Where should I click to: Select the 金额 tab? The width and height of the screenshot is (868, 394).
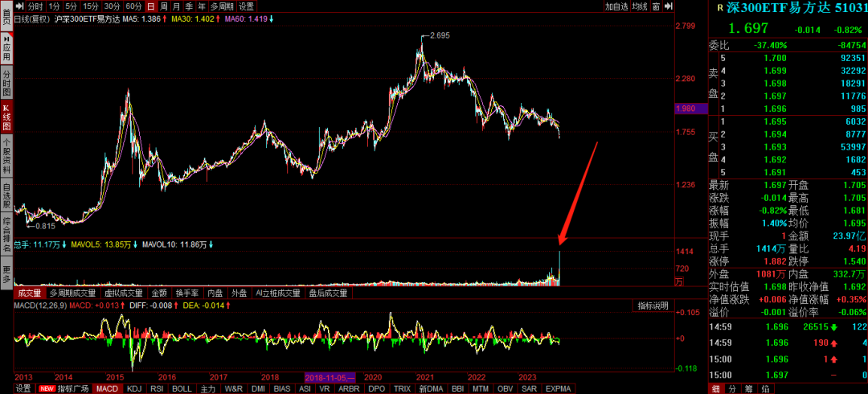(159, 293)
